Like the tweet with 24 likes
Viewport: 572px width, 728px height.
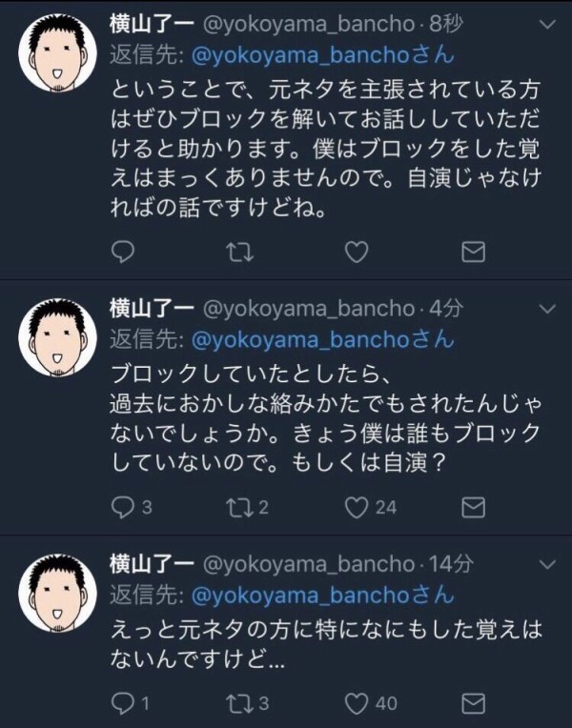357,507
